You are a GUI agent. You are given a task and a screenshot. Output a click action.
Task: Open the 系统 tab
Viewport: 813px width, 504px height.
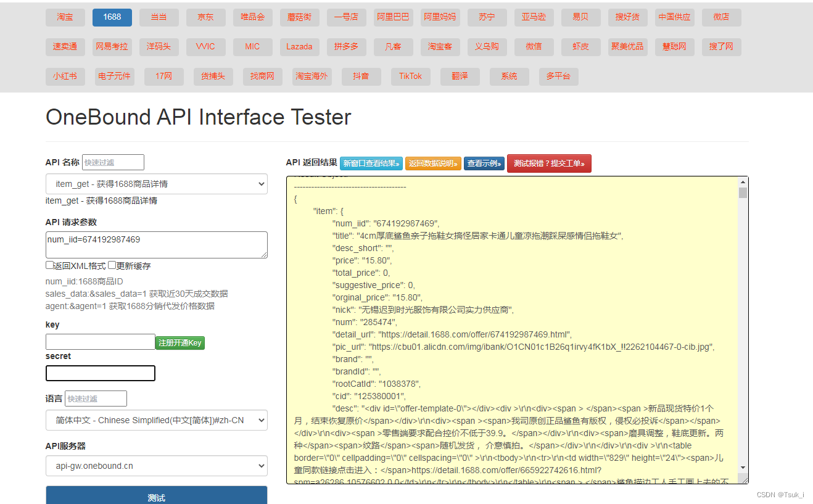510,76
